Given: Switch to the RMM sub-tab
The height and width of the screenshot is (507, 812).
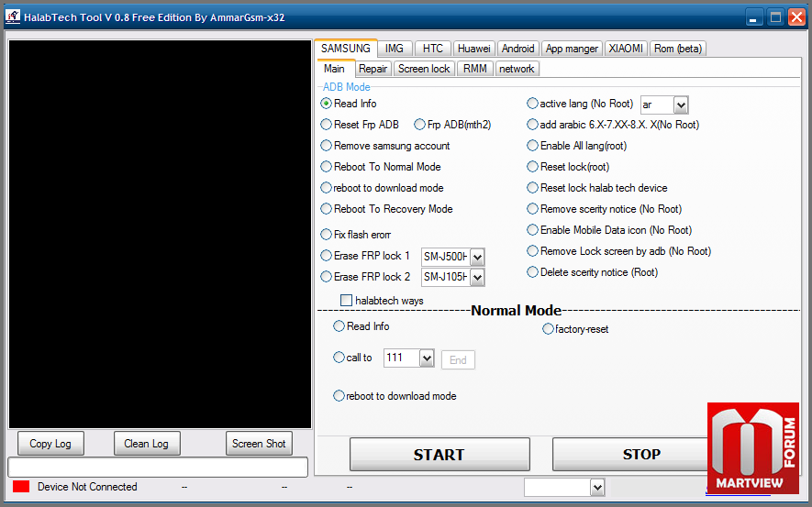Looking at the screenshot, I should [x=475, y=69].
